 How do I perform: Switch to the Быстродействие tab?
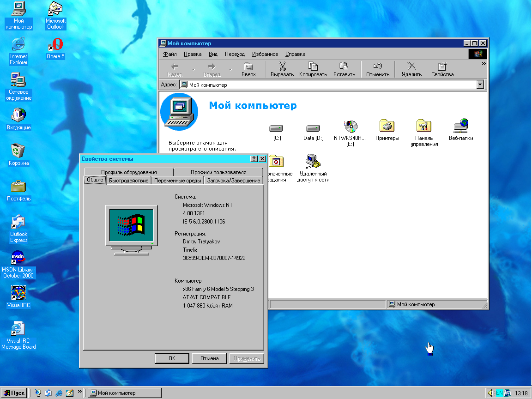pyautogui.click(x=129, y=181)
